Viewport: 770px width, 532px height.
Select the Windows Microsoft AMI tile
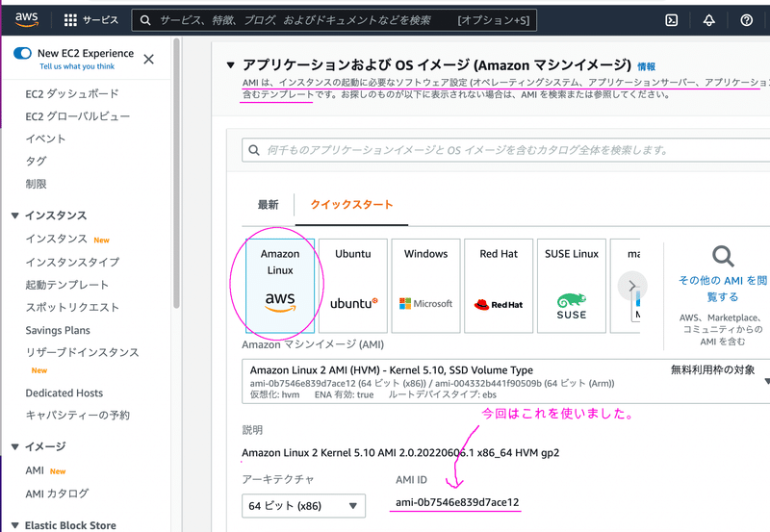tap(425, 286)
